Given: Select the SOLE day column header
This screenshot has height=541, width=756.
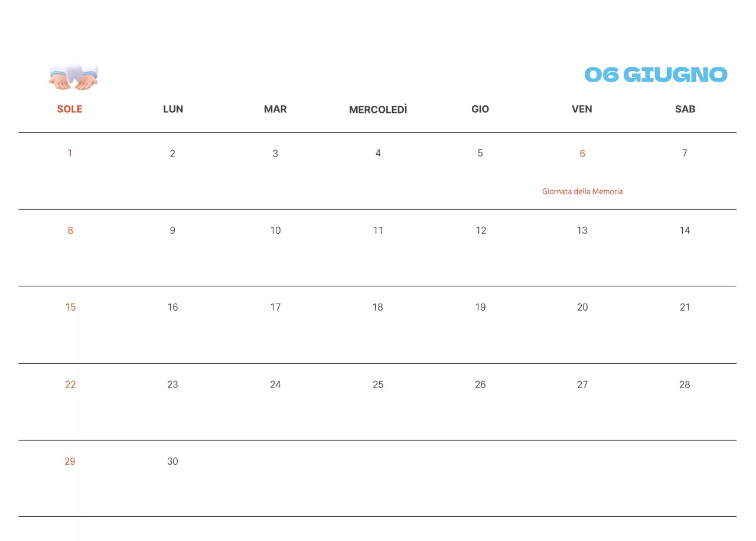Looking at the screenshot, I should coord(70,109).
